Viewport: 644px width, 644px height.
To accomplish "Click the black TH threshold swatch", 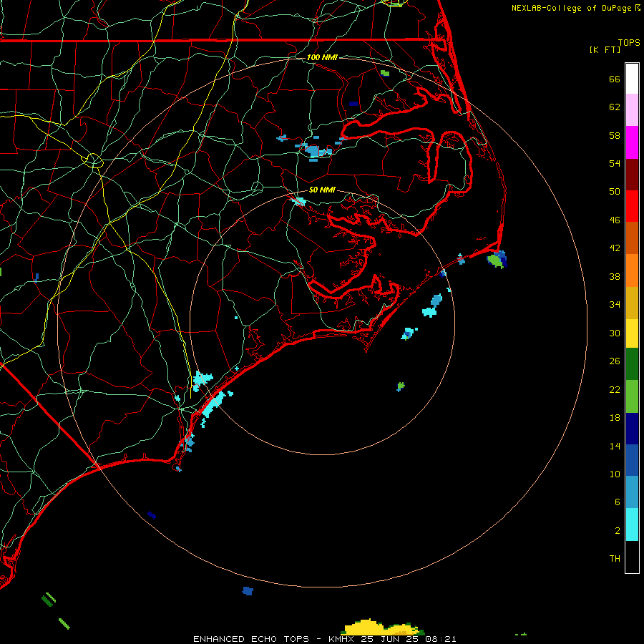I will point(632,557).
